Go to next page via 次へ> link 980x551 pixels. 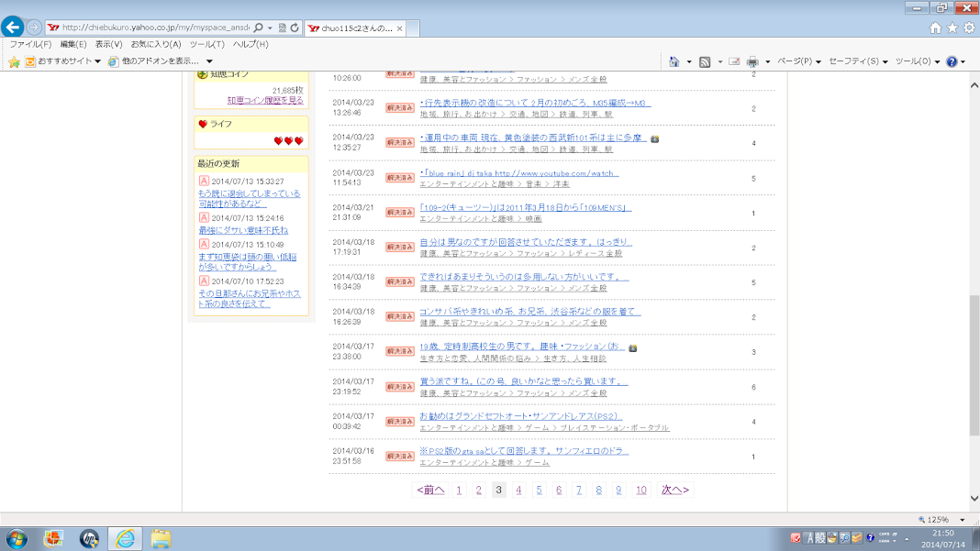click(x=674, y=490)
